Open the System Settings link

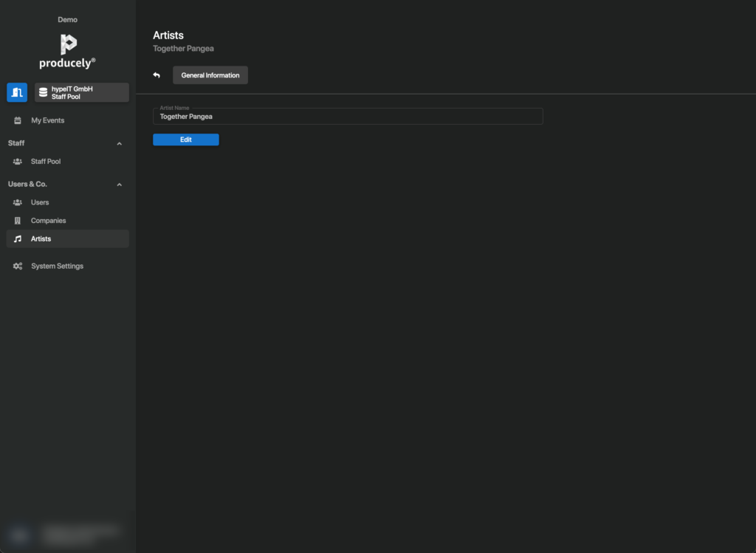57,267
